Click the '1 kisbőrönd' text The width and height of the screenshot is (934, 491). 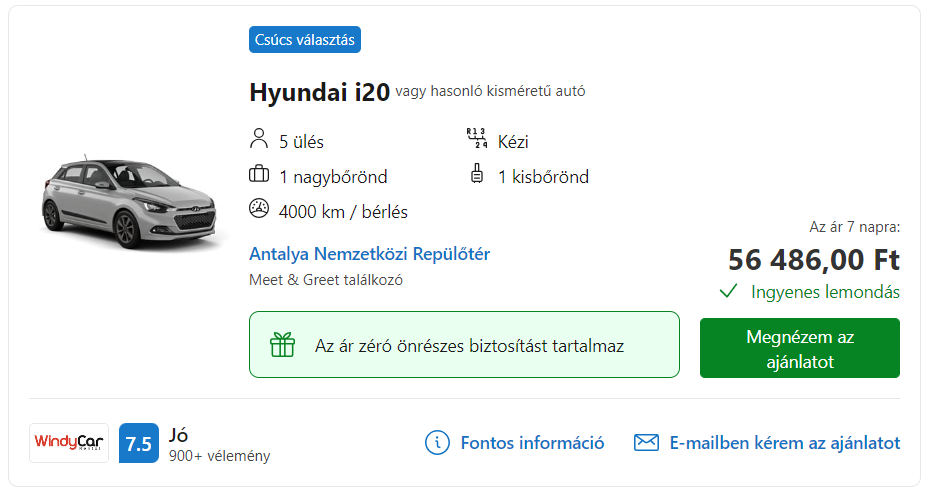point(543,177)
